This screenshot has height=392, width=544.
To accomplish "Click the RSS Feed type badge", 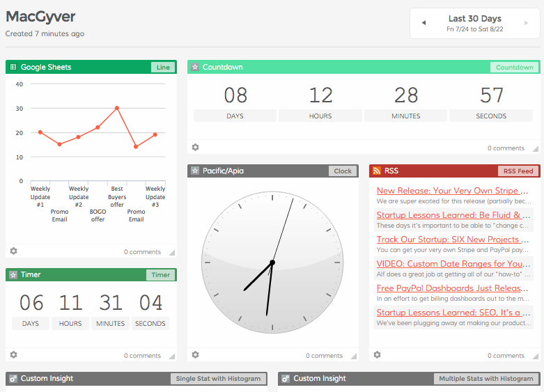I will click(x=518, y=171).
